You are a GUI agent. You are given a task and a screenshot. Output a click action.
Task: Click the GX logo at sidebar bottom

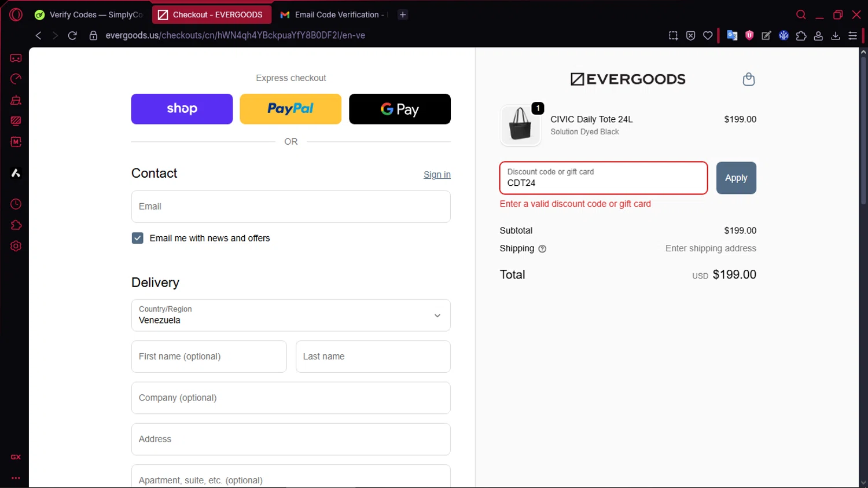click(16, 457)
